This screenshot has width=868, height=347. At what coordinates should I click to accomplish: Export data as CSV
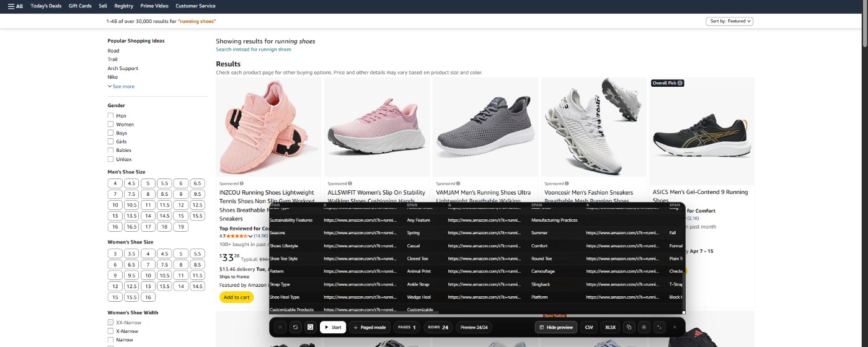(589, 327)
